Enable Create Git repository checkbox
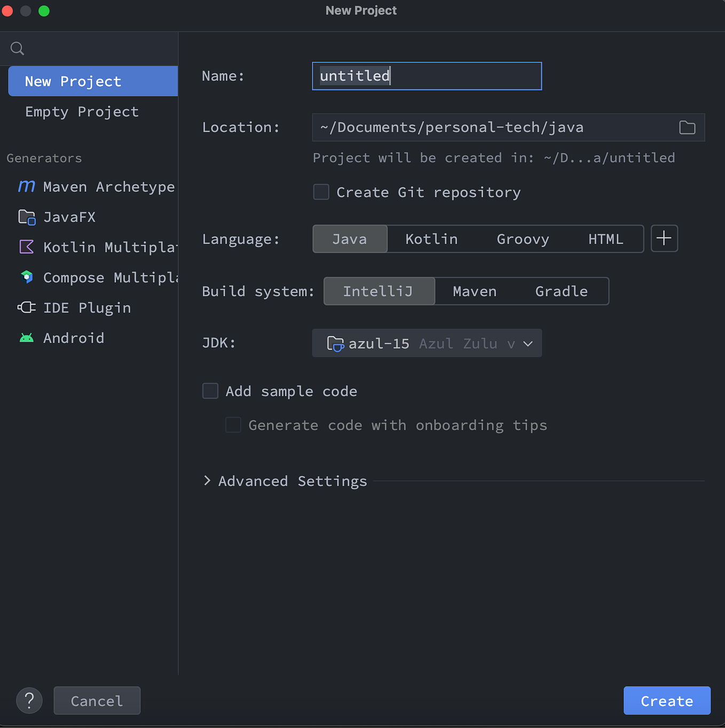 [x=321, y=192]
